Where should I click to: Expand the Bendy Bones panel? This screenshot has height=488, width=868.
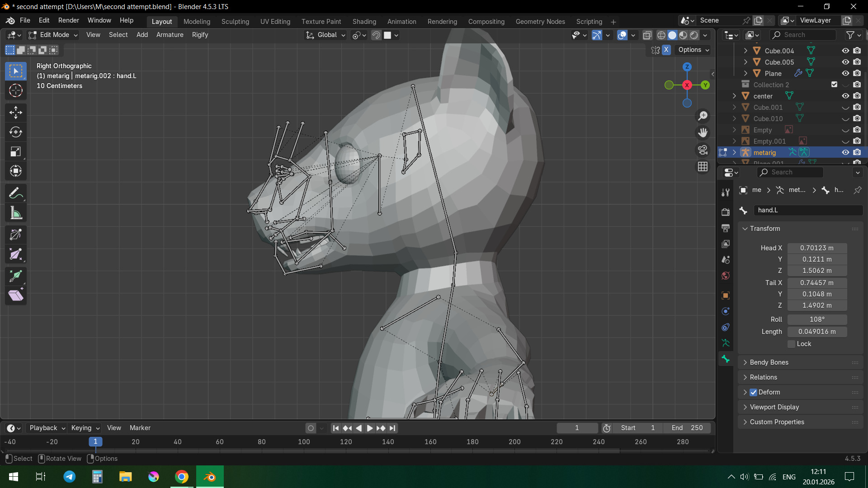769,362
